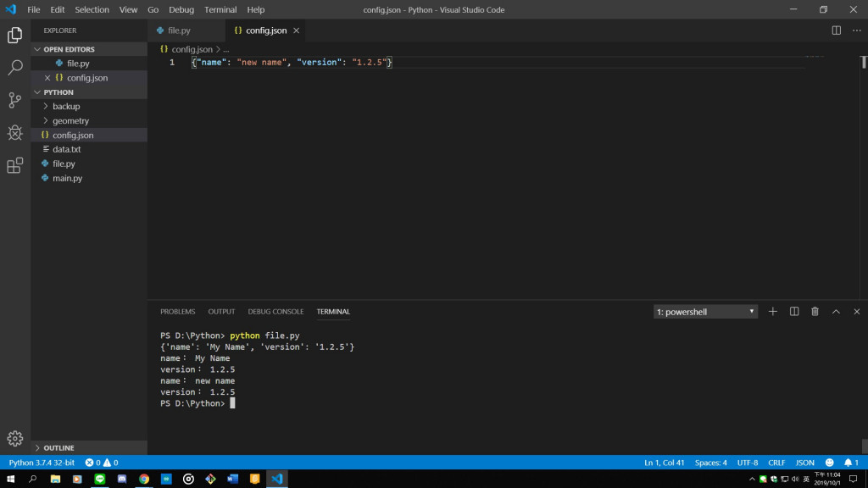
Task: Maximize the terminal panel with chevron
Action: tap(836, 312)
